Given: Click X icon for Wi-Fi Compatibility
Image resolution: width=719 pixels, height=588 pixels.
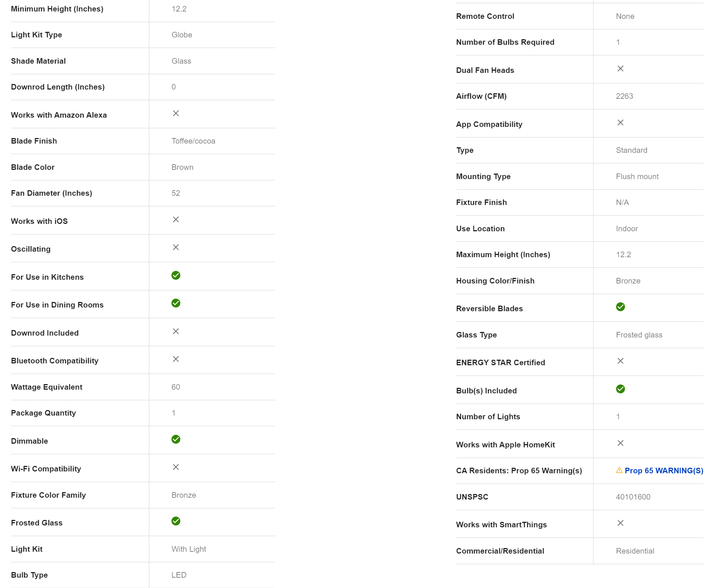Looking at the screenshot, I should click(x=176, y=467).
